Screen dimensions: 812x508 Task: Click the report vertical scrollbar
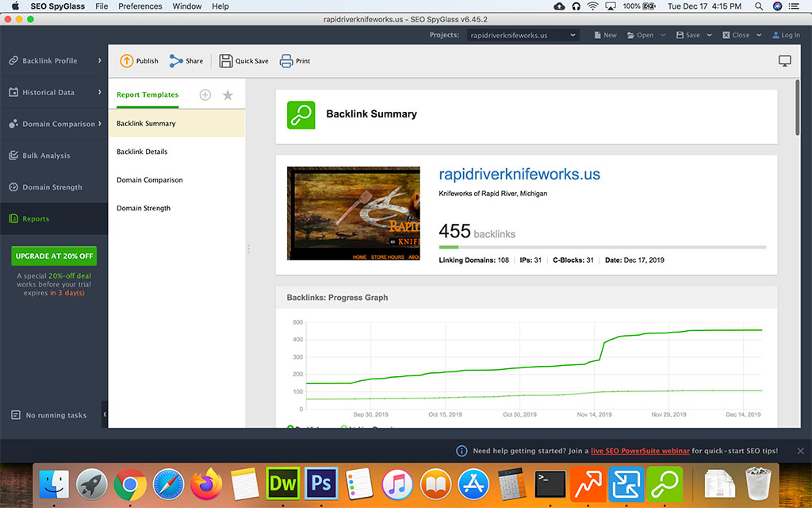[x=797, y=108]
